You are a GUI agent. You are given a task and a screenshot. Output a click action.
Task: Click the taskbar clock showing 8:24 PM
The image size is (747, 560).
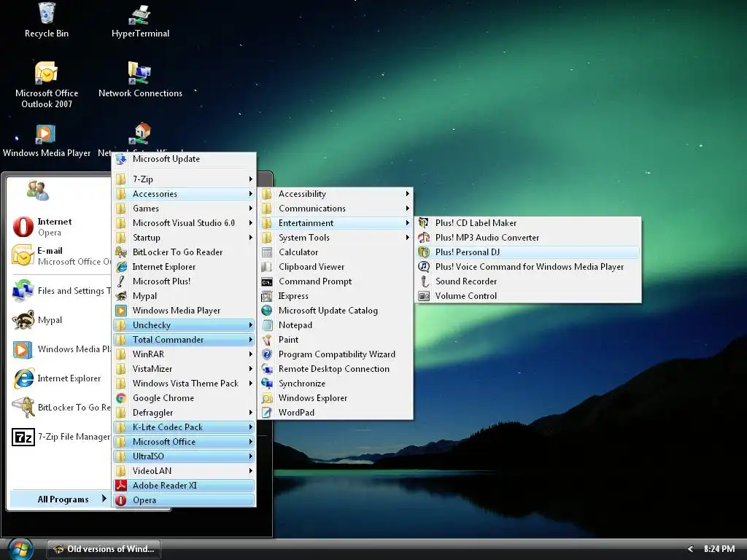[719, 549]
